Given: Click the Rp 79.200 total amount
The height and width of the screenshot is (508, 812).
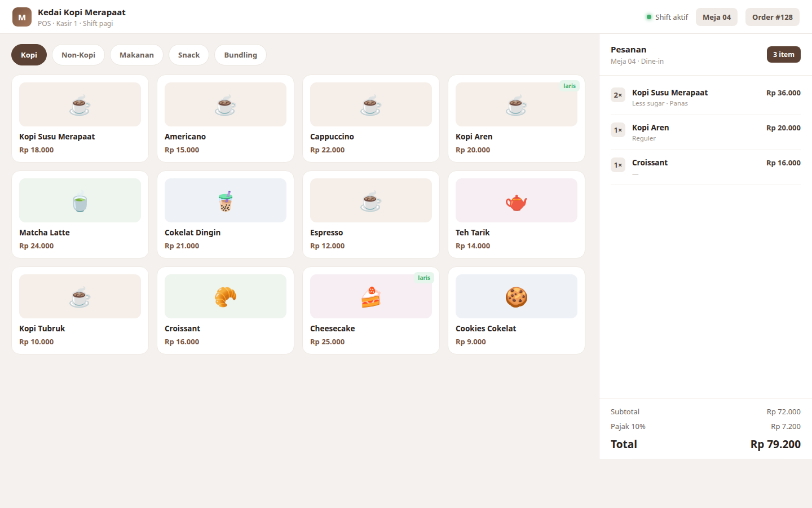Looking at the screenshot, I should pos(775,444).
